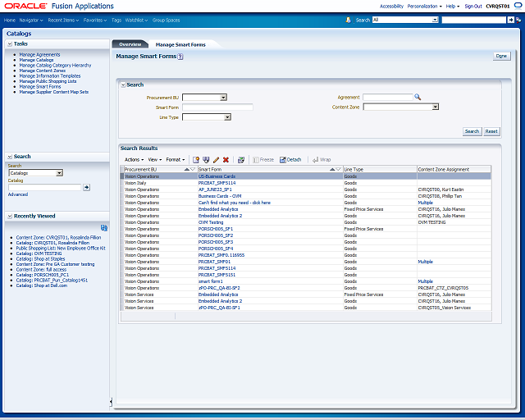Click the Manage Smart Forms help icon
This screenshot has width=525, height=420.
[x=180, y=57]
